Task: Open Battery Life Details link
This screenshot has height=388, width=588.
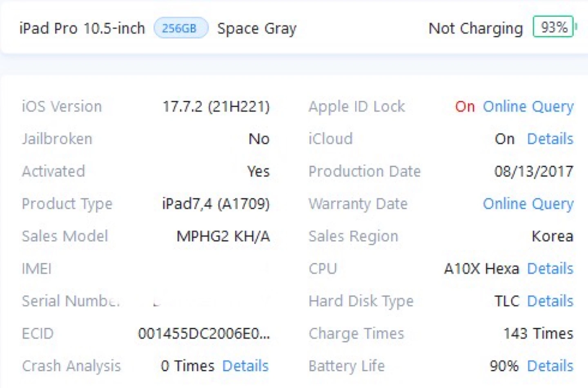Action: (550, 366)
